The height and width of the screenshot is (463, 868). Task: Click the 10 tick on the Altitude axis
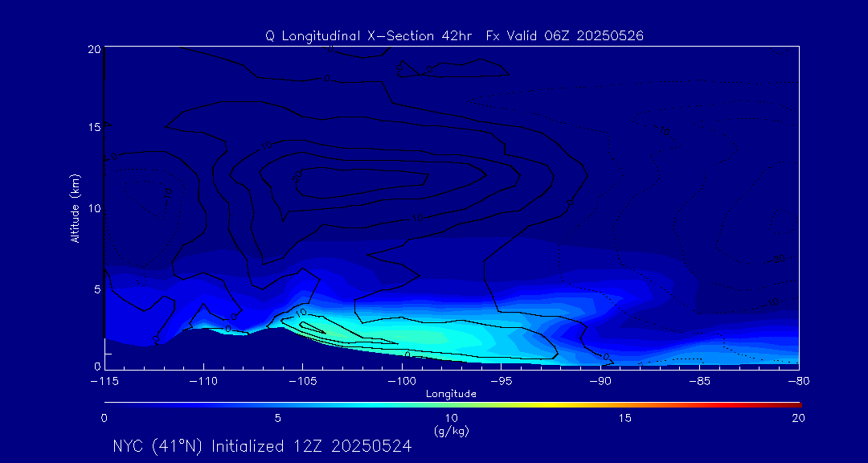(95, 208)
